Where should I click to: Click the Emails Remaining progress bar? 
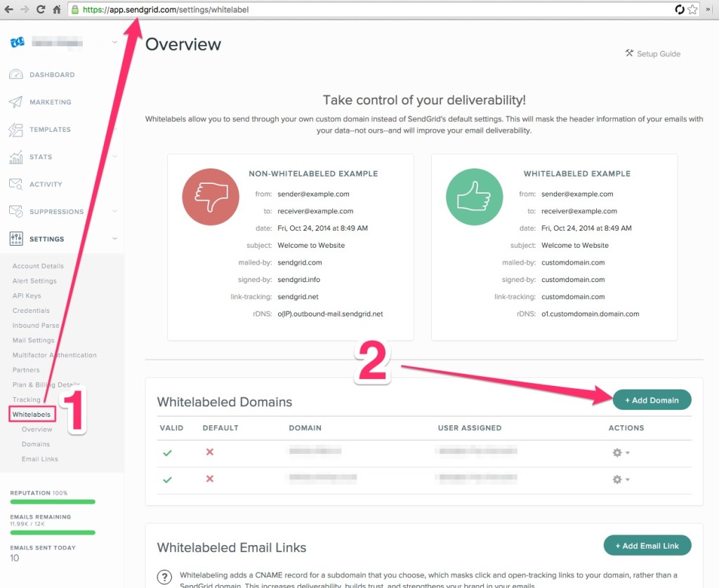53,533
